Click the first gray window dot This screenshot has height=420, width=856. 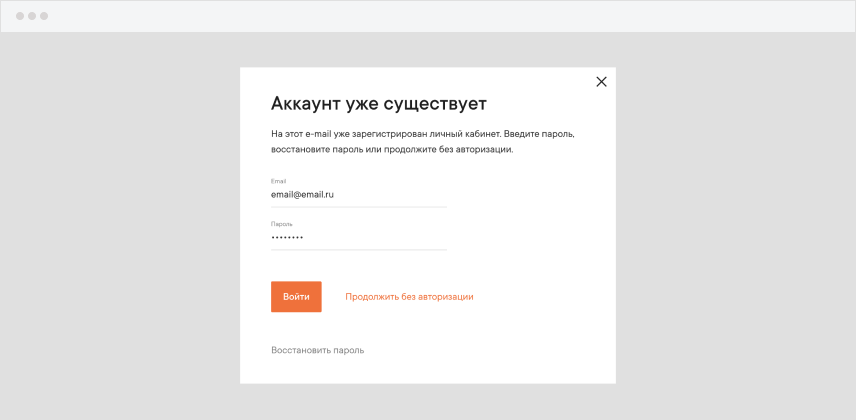click(20, 16)
